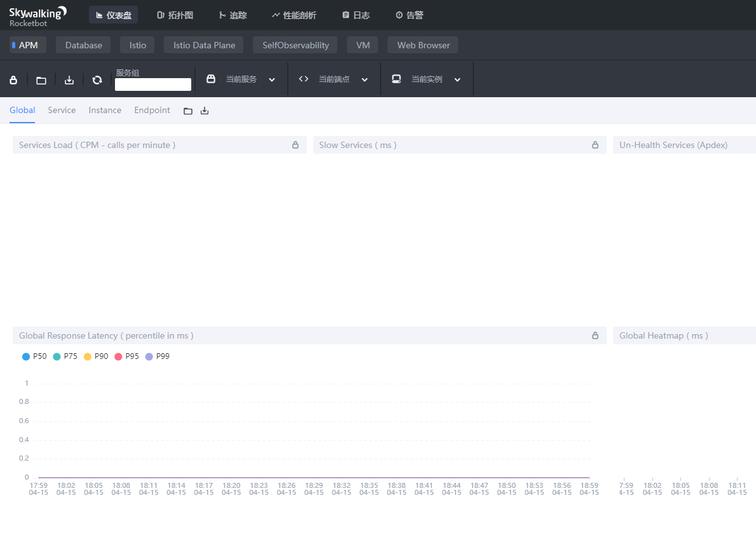Screen dimensions: 756x533
Task: Open the 拓扑图 topology menu item
Action: pos(175,15)
